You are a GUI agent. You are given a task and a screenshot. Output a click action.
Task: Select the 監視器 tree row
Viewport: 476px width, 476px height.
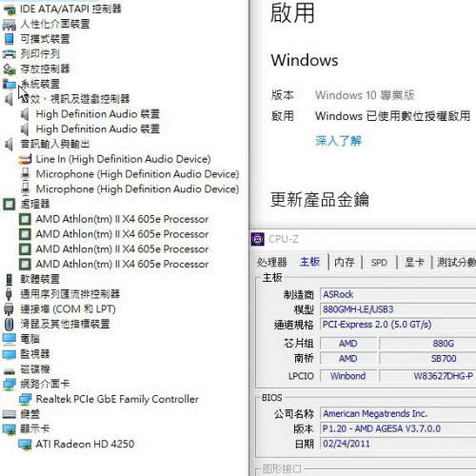[x=35, y=354]
